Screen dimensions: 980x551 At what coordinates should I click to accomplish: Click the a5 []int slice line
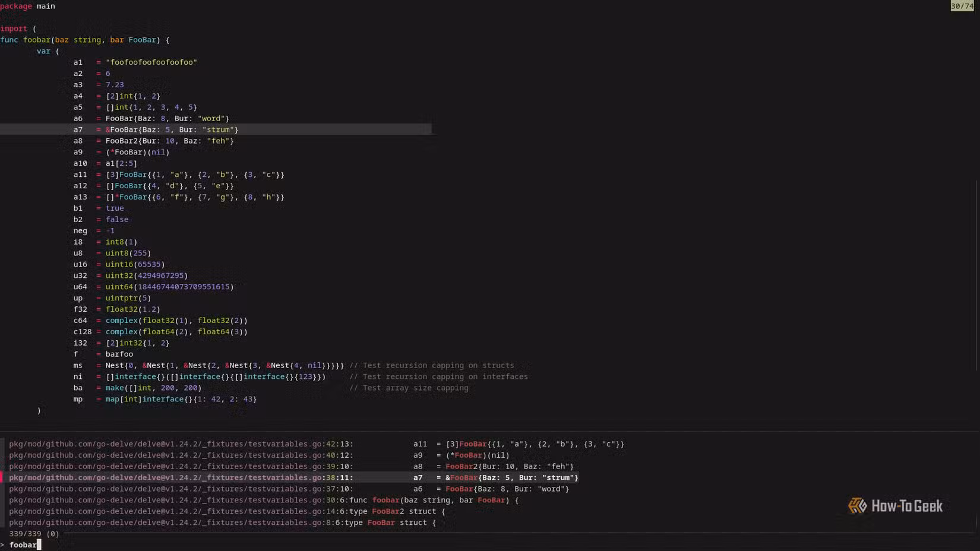coord(135,107)
